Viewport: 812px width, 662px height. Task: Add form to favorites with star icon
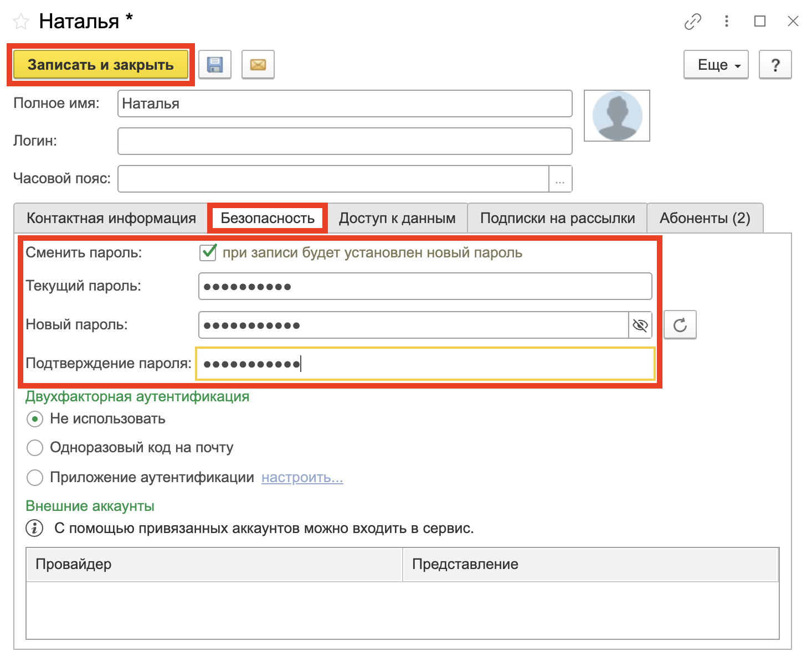[x=21, y=22]
